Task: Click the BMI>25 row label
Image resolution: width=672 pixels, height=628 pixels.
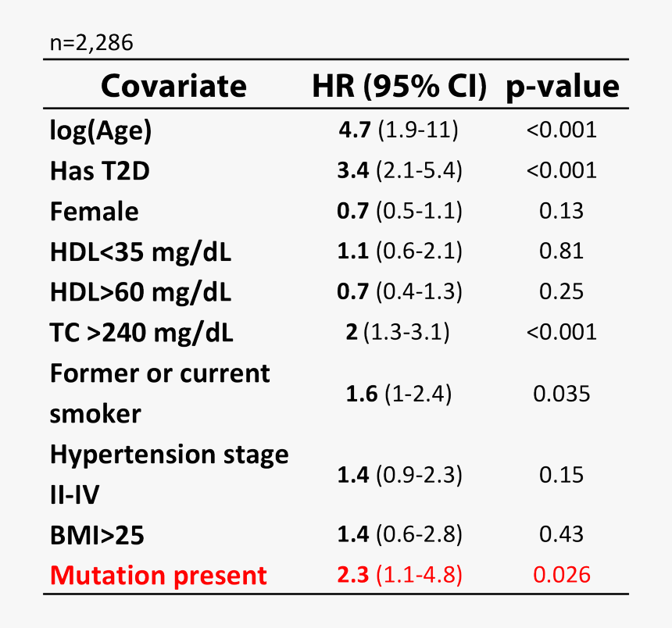Action: [x=97, y=535]
